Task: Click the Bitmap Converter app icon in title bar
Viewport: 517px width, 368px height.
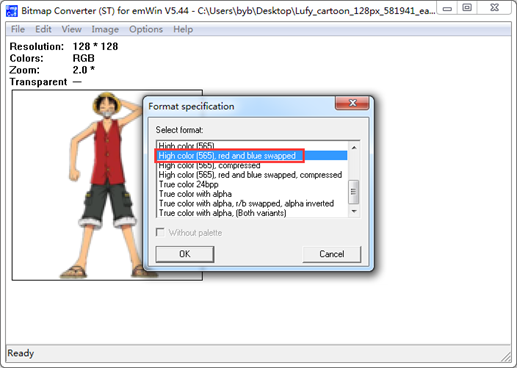Action: pyautogui.click(x=12, y=10)
